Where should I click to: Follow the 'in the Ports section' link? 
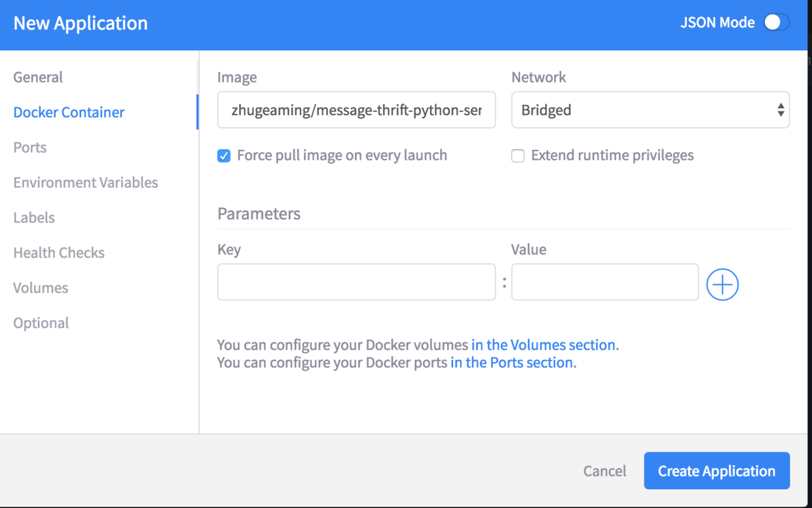point(512,363)
